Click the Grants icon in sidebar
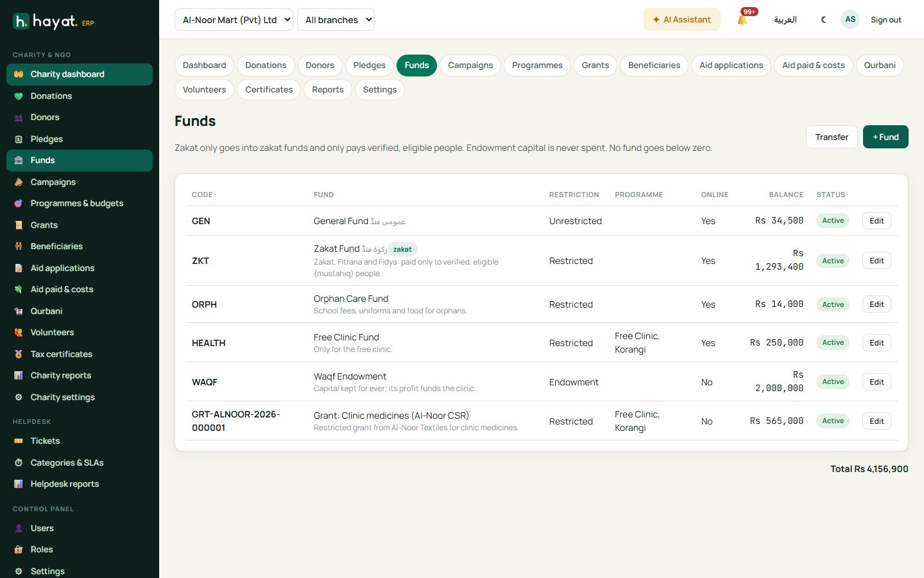 pos(19,225)
